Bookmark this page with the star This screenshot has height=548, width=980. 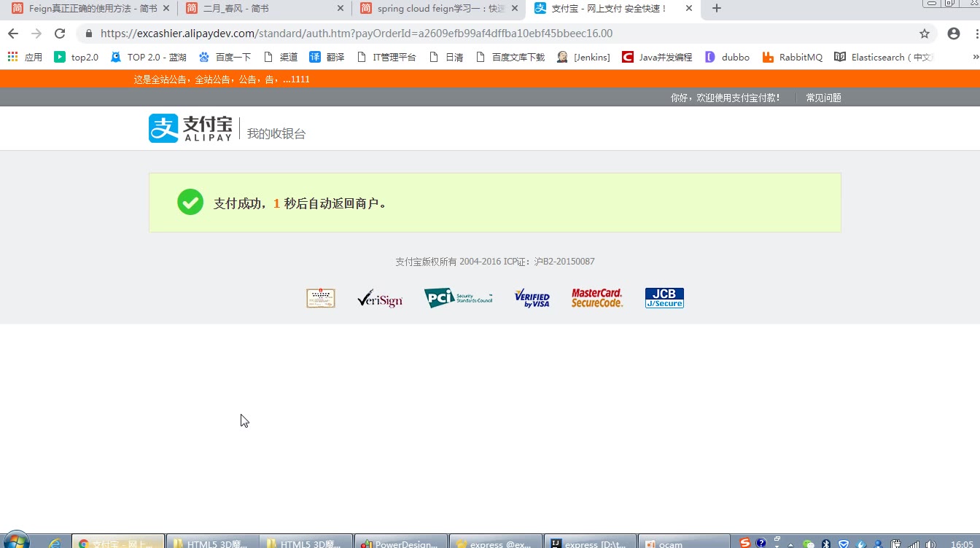[x=925, y=34]
